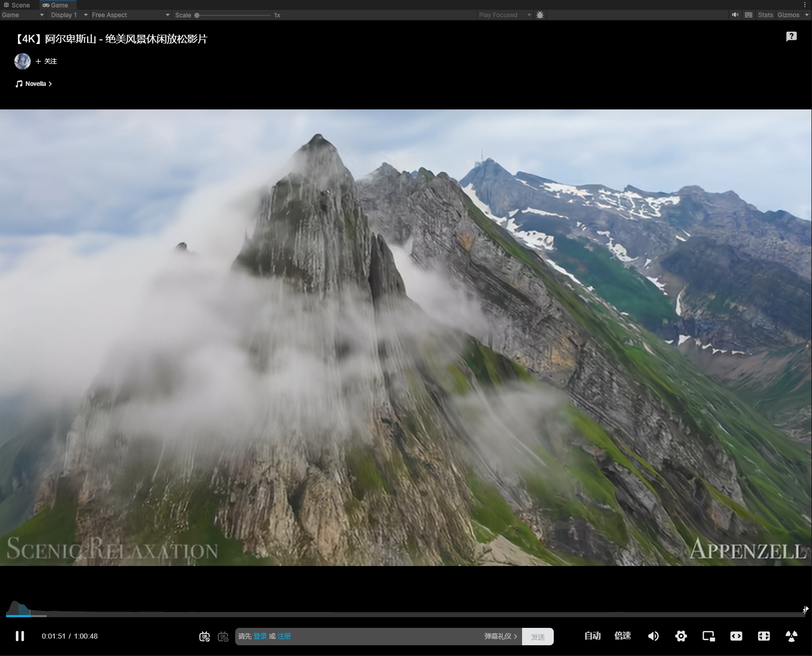This screenshot has width=812, height=656.
Task: Switch to the Scene tab
Action: pos(17,5)
